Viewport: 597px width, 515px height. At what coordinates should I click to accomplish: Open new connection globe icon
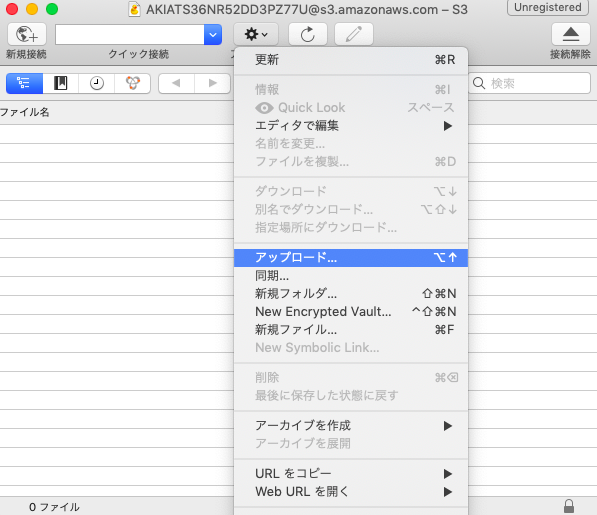tap(27, 34)
